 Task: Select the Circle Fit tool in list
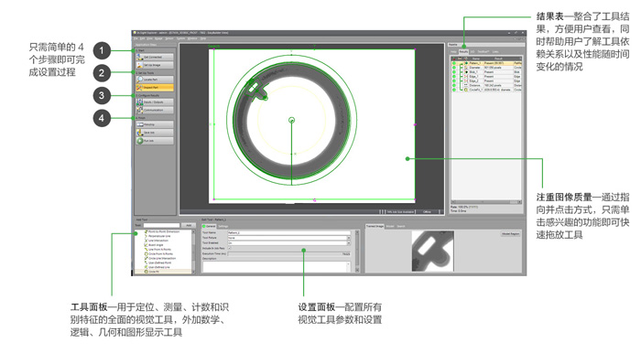pyautogui.click(x=153, y=272)
